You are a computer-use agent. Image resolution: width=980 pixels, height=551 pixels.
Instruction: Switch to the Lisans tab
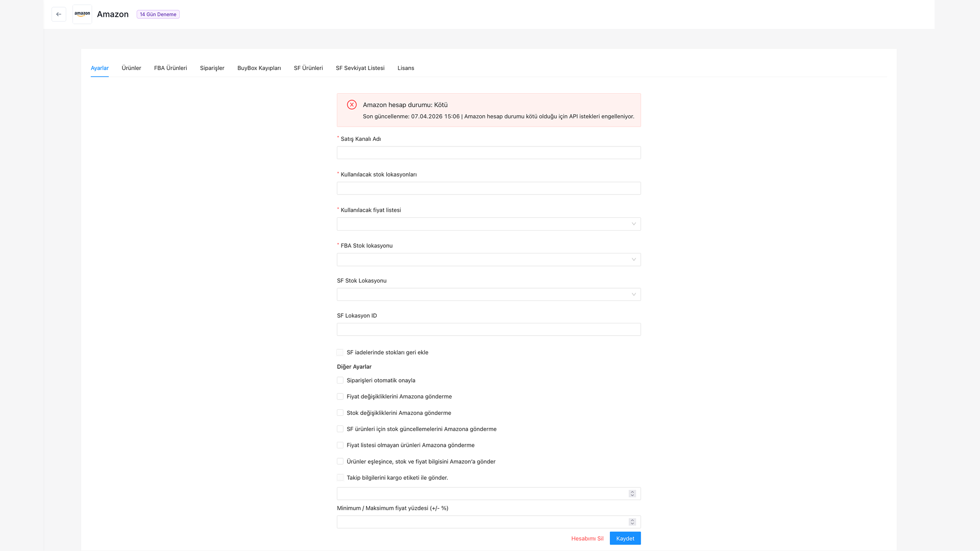[x=406, y=68]
